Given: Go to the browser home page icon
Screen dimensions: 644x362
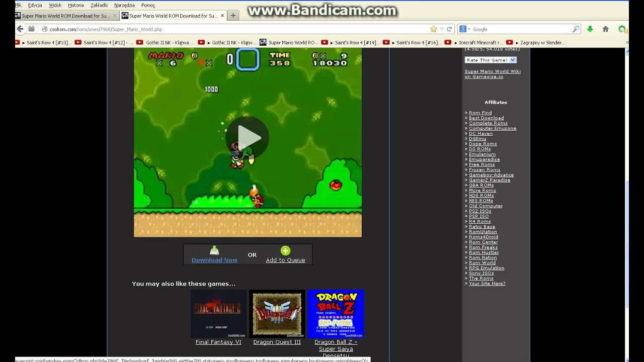Looking at the screenshot, I should tap(606, 29).
